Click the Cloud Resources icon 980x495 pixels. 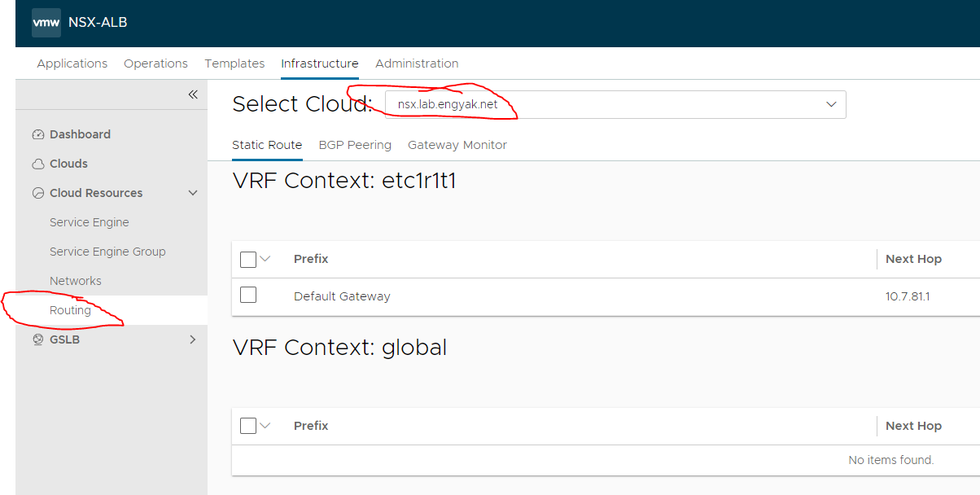point(37,193)
